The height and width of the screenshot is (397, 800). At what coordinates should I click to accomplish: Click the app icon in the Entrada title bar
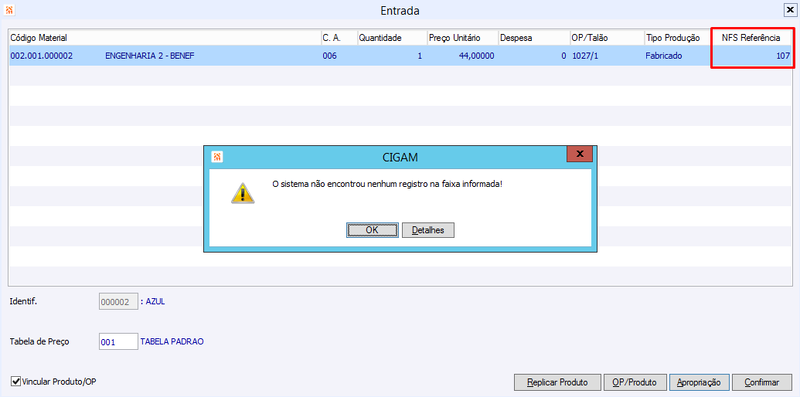click(x=10, y=10)
